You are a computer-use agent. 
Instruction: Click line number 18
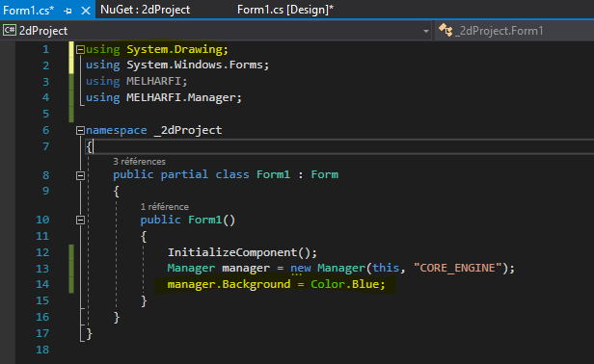42,350
